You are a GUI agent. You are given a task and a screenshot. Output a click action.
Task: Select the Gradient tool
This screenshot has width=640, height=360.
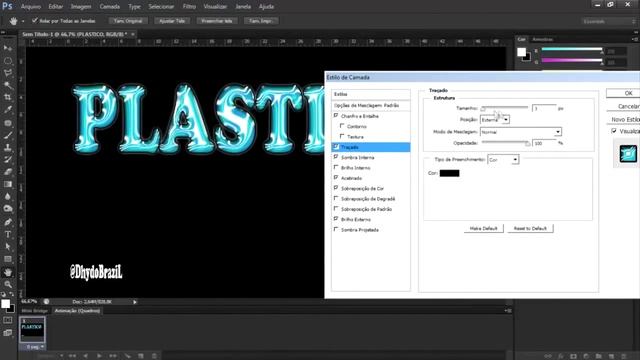tap(8, 184)
